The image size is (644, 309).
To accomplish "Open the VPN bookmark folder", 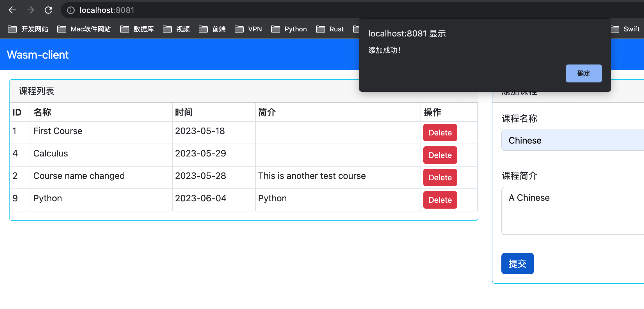I will [x=248, y=29].
